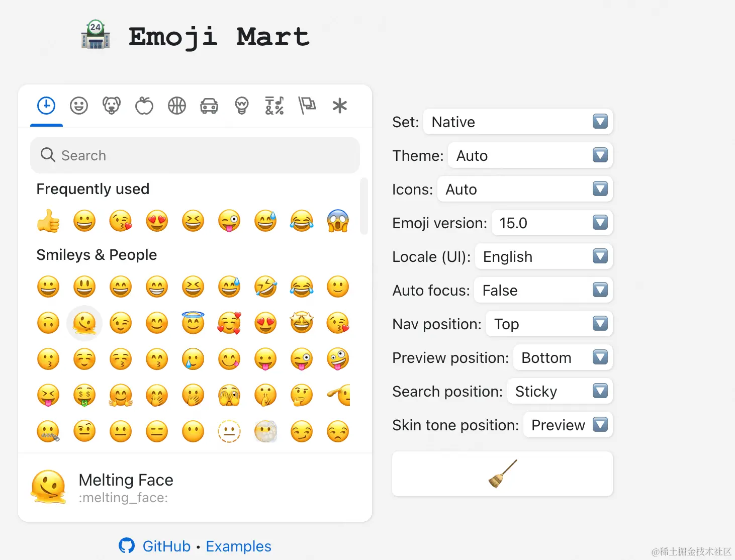This screenshot has width=735, height=560.
Task: Change the Emoji version dropdown
Action: [x=552, y=223]
